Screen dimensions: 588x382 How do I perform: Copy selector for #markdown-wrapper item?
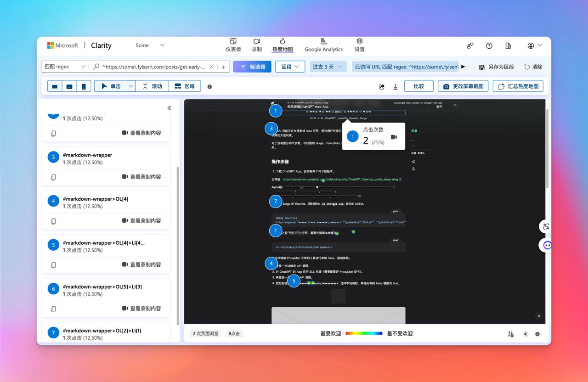[x=53, y=177]
